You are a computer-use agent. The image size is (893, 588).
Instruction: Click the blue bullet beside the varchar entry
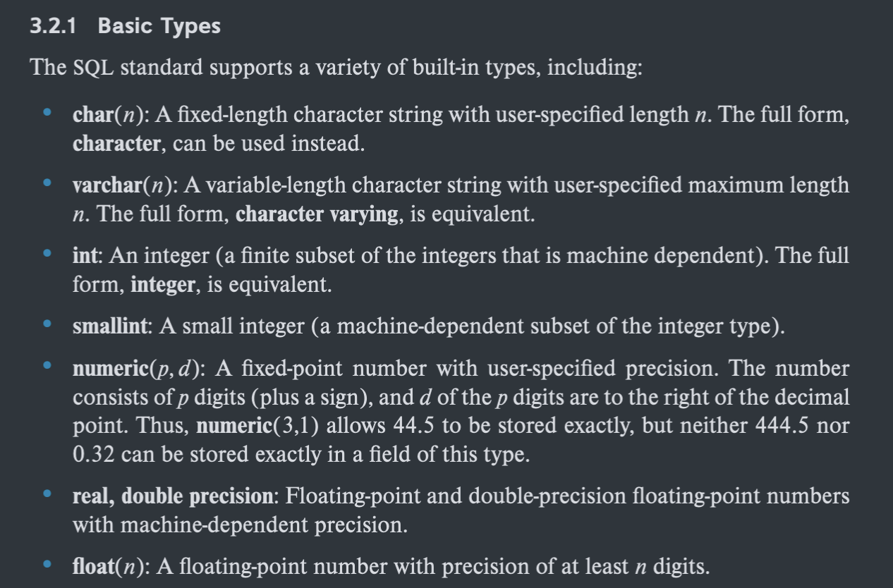point(47,183)
